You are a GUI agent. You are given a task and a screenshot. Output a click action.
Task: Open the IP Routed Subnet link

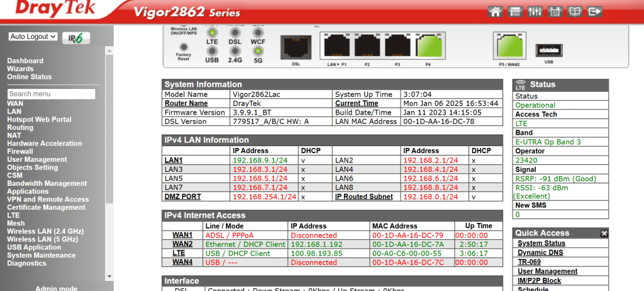[x=364, y=197]
